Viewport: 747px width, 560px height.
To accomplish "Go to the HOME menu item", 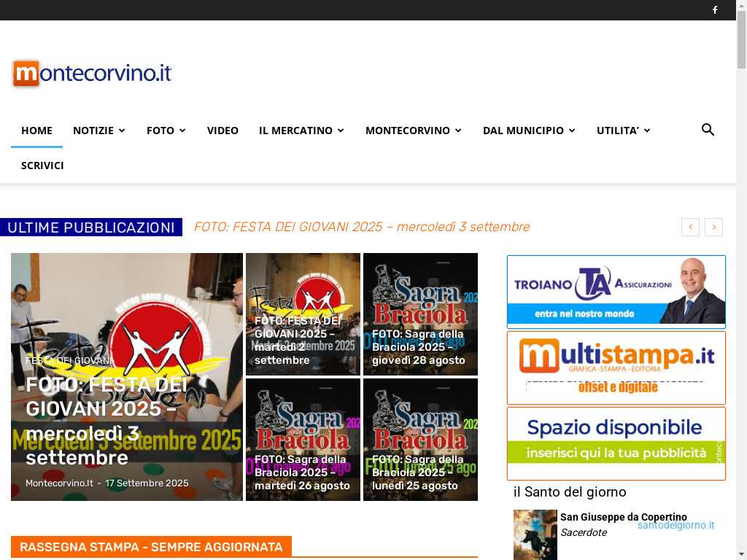I will click(36, 131).
